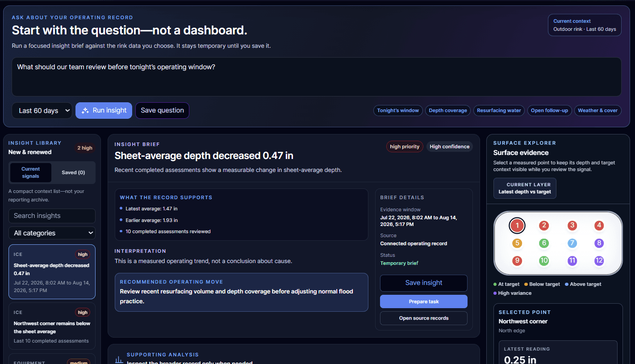Switch to the Saved (0) tab
635x364 pixels.
coord(73,172)
